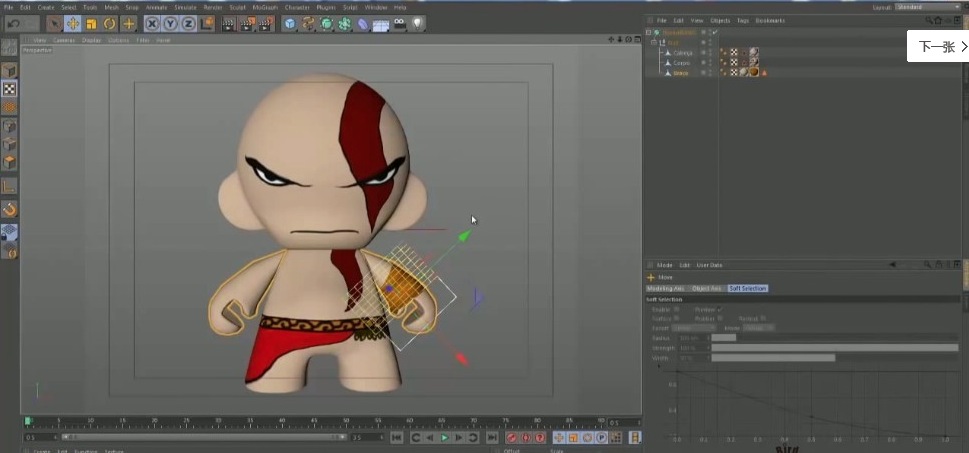
Task: Open Object Manager Bookmarks menu
Action: coord(770,20)
